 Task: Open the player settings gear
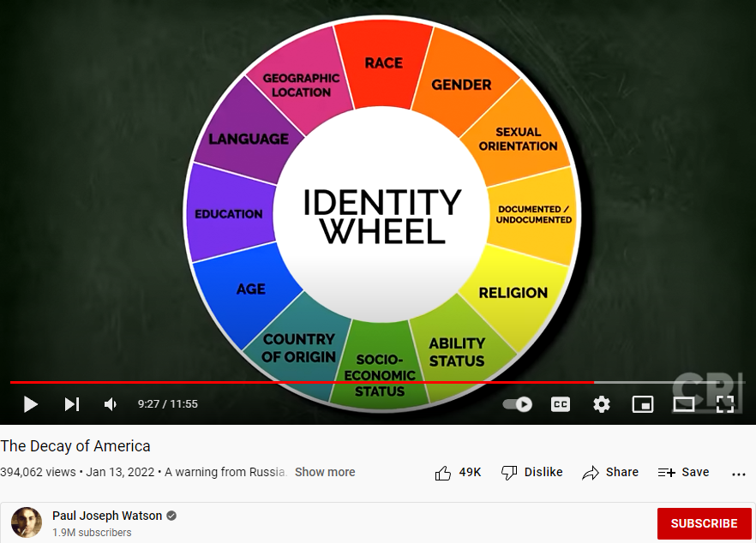click(601, 404)
